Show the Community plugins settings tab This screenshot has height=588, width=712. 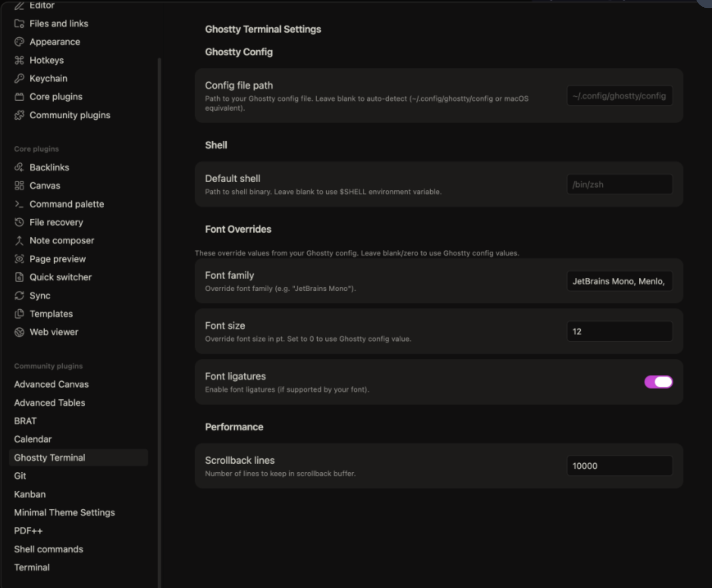click(x=78, y=115)
